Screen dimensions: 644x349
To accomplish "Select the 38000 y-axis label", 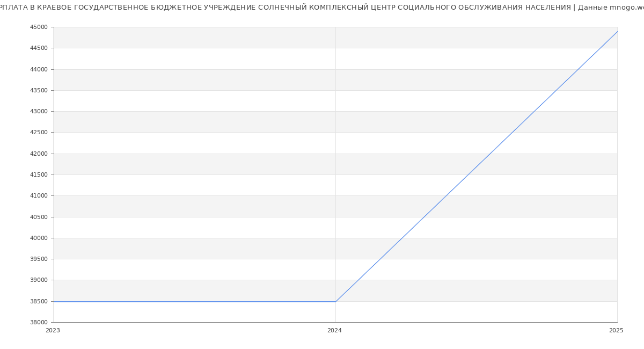I will 39,322.
